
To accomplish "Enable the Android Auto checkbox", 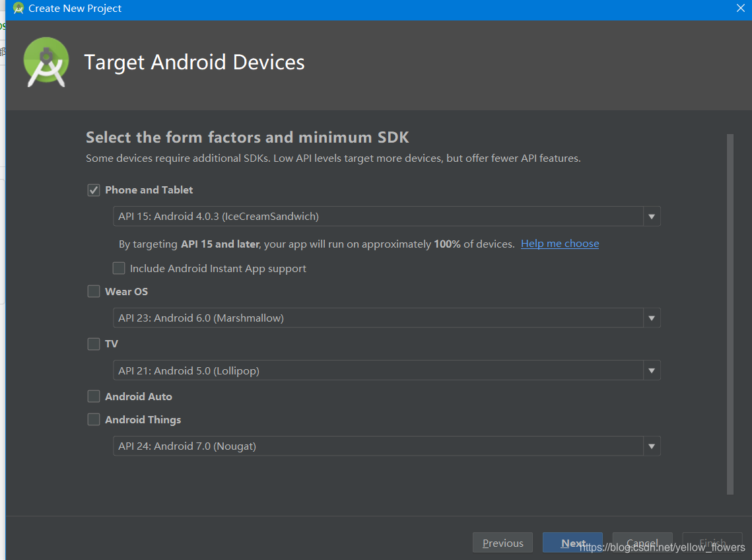I will (x=94, y=396).
